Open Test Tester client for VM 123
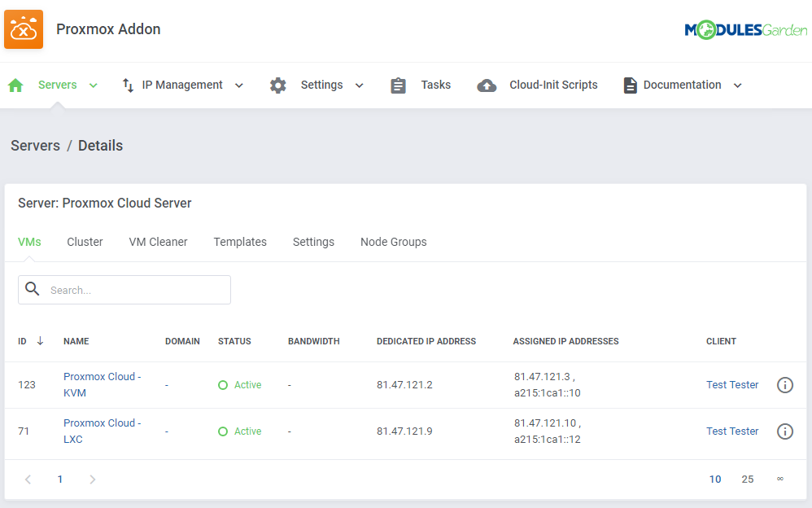The width and height of the screenshot is (812, 508). 732,385
